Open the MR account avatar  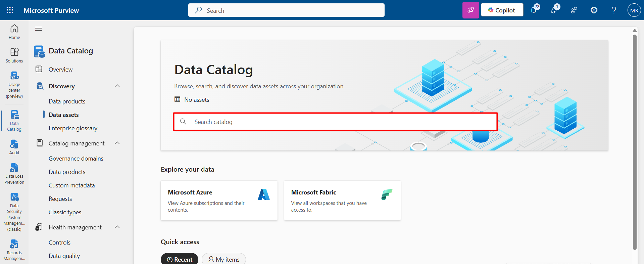[634, 10]
